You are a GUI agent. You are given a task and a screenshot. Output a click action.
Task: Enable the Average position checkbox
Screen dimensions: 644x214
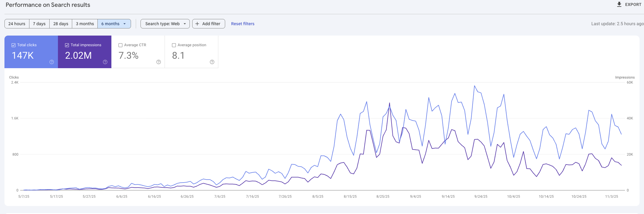click(174, 45)
